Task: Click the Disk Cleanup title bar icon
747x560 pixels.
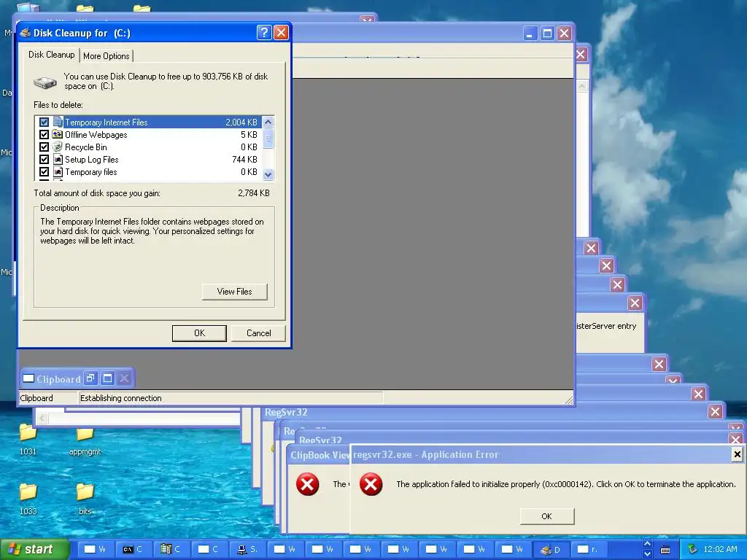Action: coord(26,32)
